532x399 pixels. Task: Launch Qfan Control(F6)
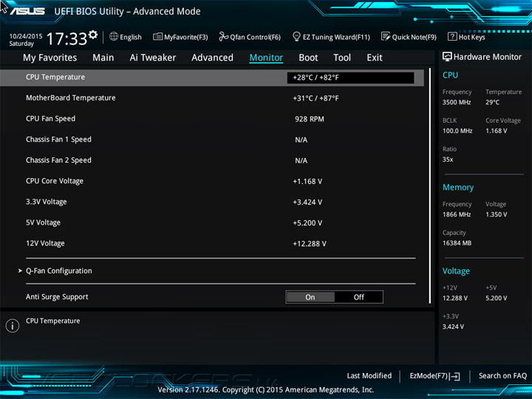[250, 37]
